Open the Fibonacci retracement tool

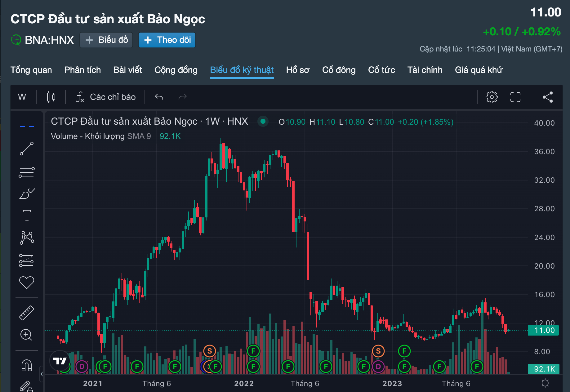(x=27, y=171)
